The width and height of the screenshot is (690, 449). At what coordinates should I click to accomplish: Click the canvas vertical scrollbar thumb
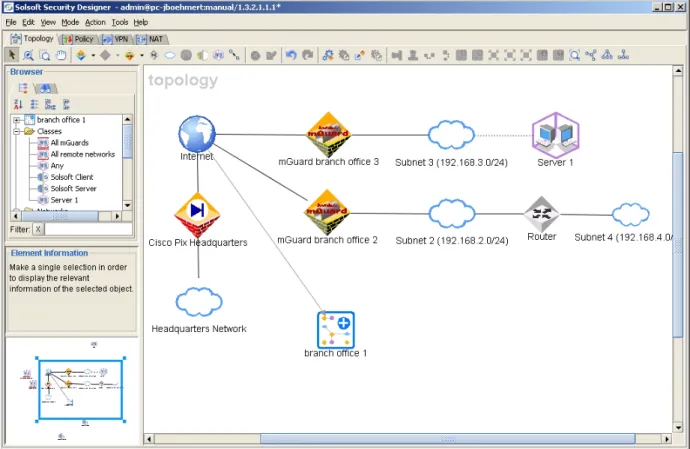click(678, 245)
